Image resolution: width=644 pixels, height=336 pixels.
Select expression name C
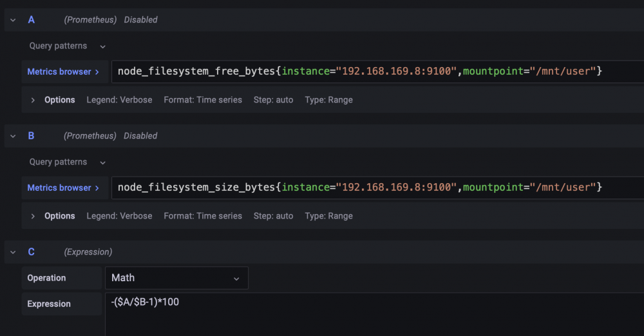31,252
